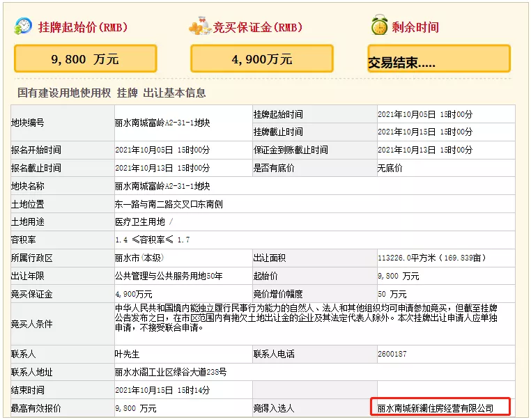Viewport: 531px width, 420px height.
Task: Select the table value 4,900万元
Action: [133, 295]
